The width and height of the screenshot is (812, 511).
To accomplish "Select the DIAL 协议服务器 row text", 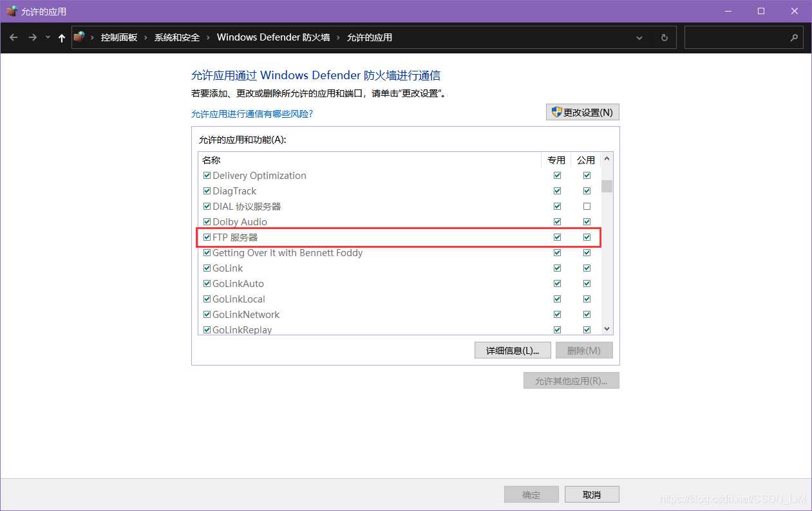I will [247, 206].
